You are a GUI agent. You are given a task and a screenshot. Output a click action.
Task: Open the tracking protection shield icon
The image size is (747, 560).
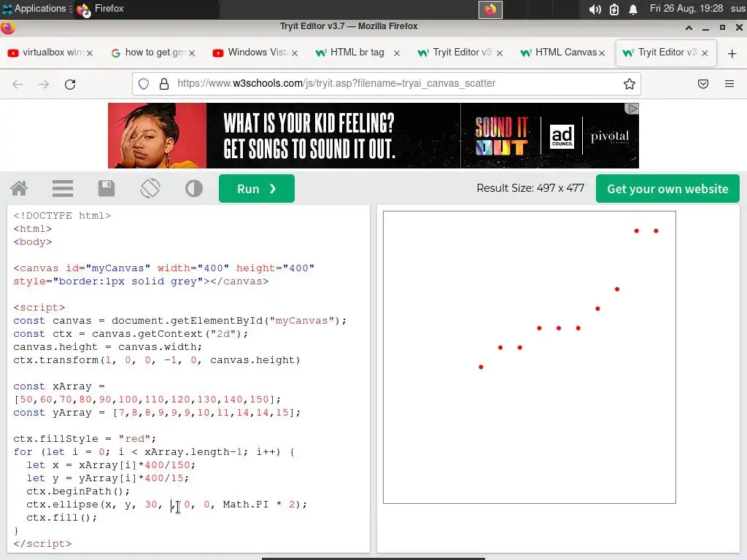(x=144, y=84)
